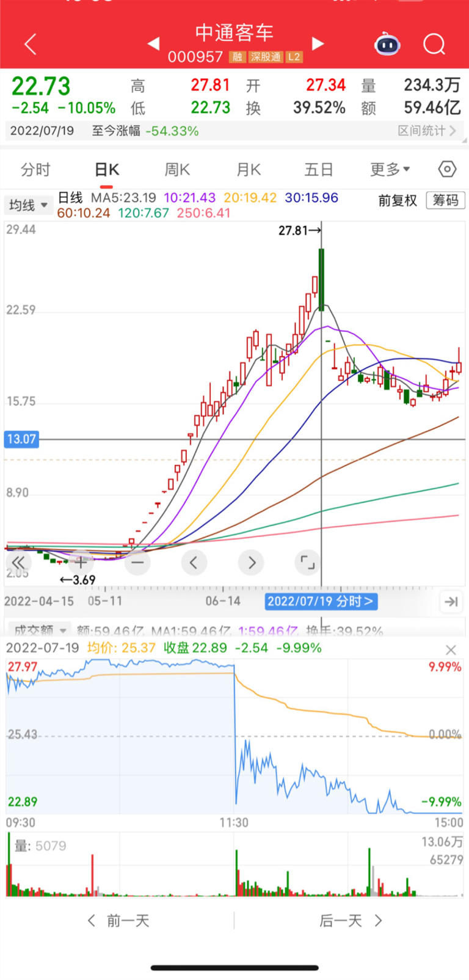Switch to previous stock with left triangle
The height and width of the screenshot is (980, 469).
[x=153, y=44]
